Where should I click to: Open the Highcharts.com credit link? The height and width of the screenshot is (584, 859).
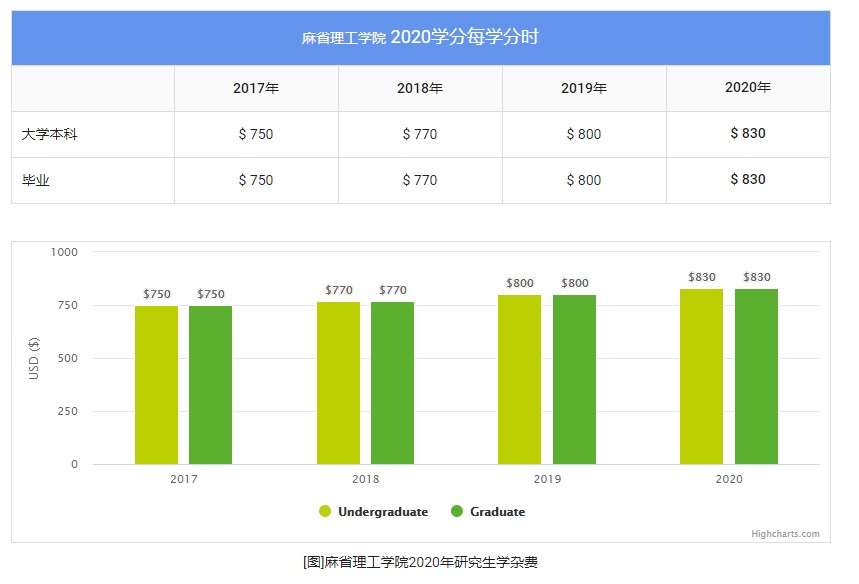[785, 534]
